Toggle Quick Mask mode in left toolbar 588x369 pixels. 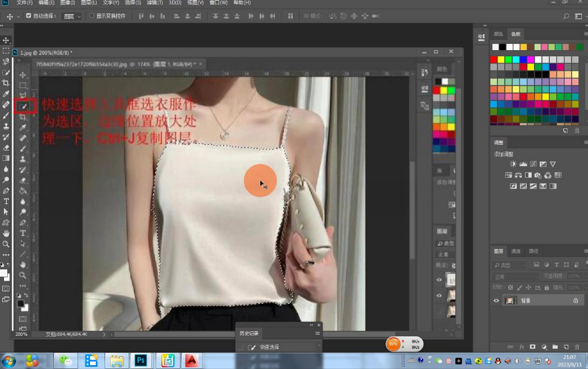click(6, 289)
